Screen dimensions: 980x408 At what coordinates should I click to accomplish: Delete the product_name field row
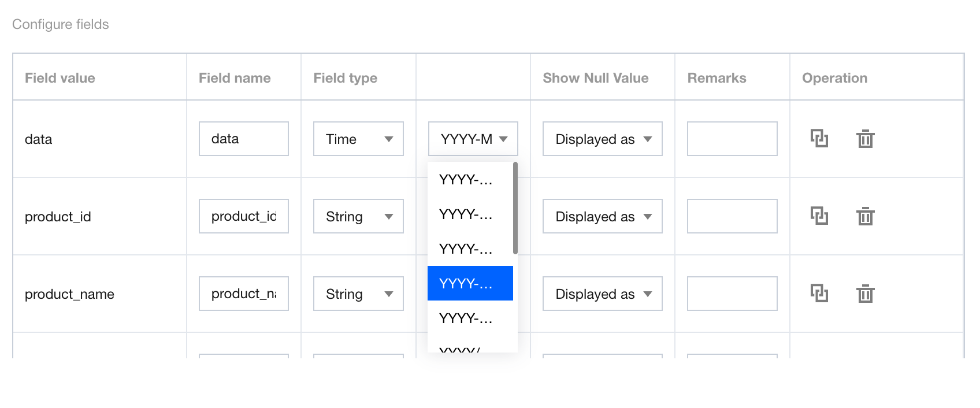865,294
